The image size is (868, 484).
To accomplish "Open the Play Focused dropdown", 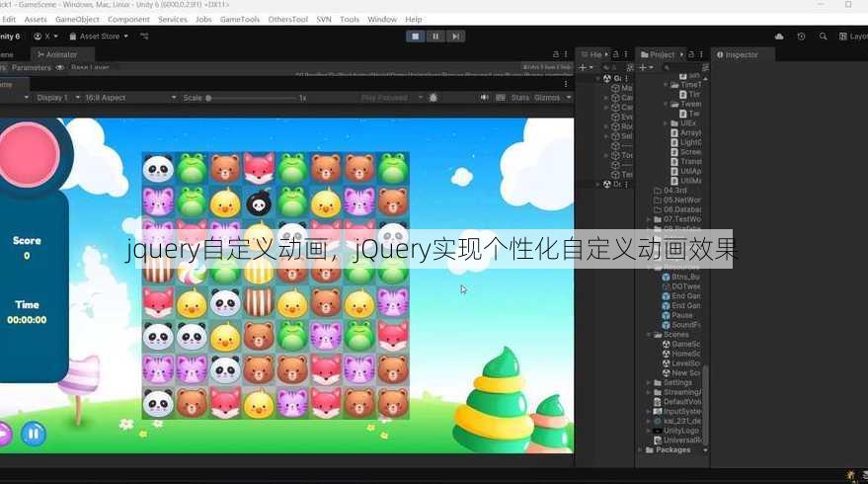I will 391,98.
